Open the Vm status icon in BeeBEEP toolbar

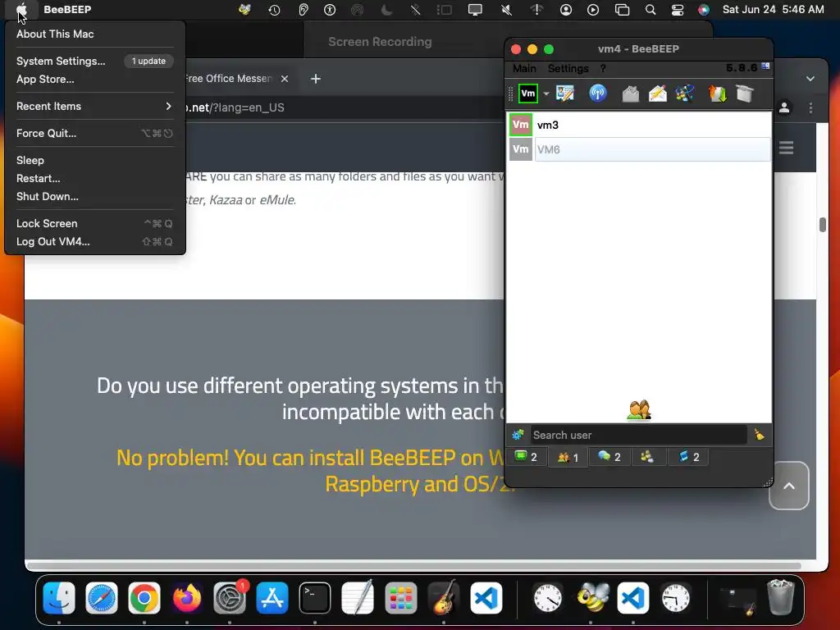pyautogui.click(x=527, y=94)
